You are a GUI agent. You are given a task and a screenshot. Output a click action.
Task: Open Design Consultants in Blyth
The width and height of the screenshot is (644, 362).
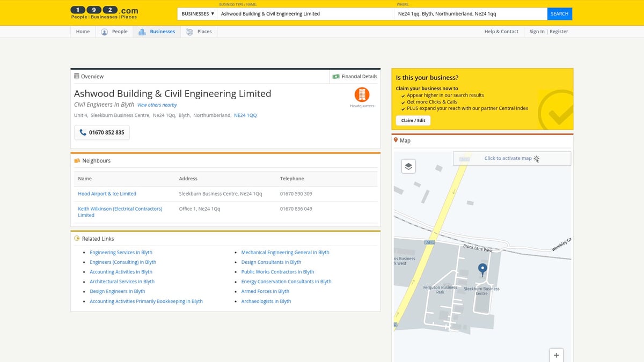(272, 262)
